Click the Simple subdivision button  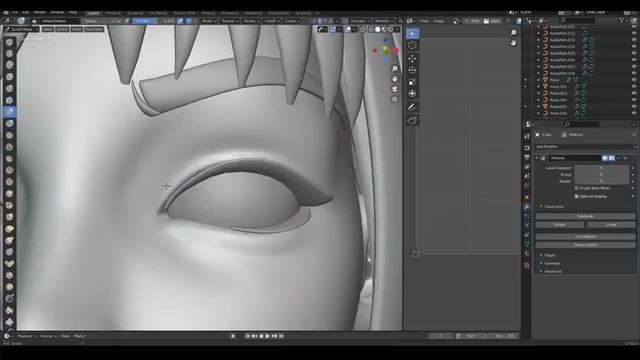point(560,225)
